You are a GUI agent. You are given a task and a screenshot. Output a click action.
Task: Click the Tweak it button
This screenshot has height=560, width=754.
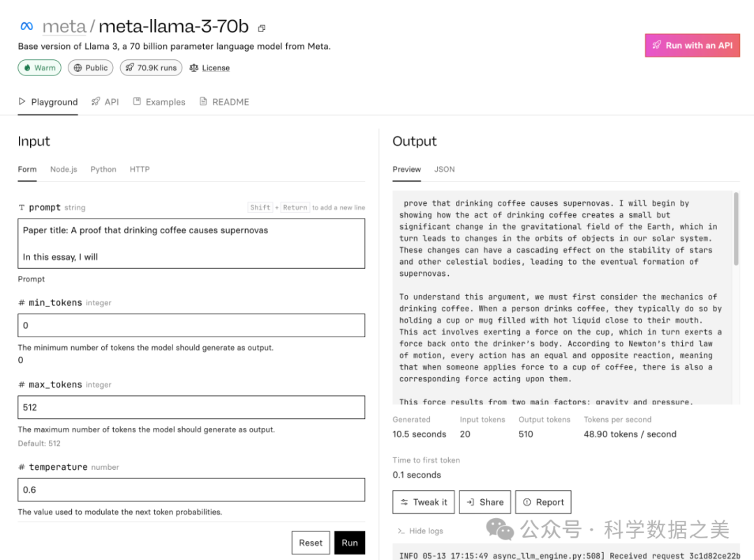point(423,502)
